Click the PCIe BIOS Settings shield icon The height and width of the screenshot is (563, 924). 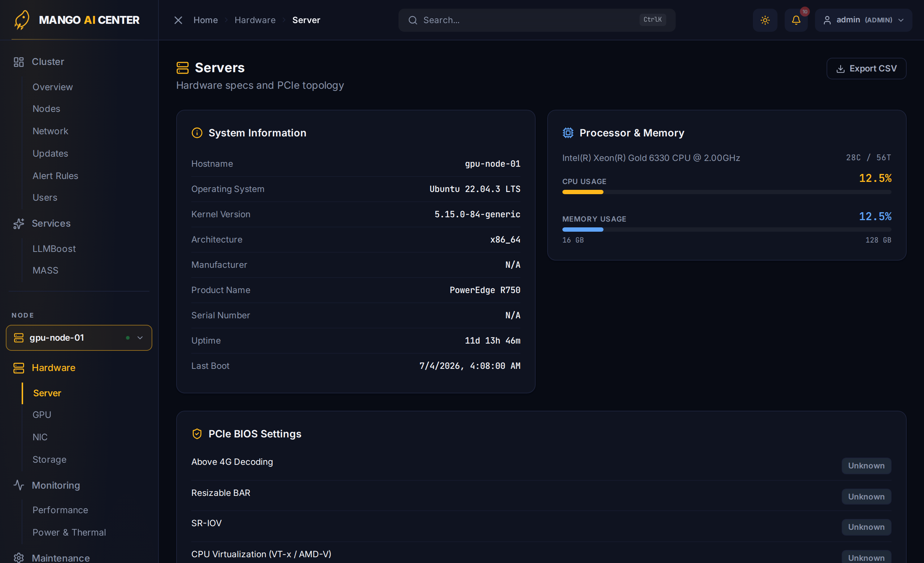(x=197, y=434)
